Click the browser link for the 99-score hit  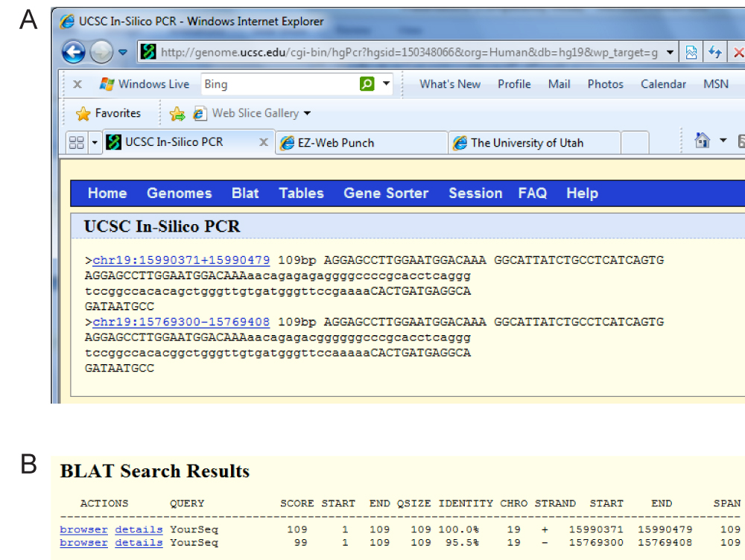[83, 543]
